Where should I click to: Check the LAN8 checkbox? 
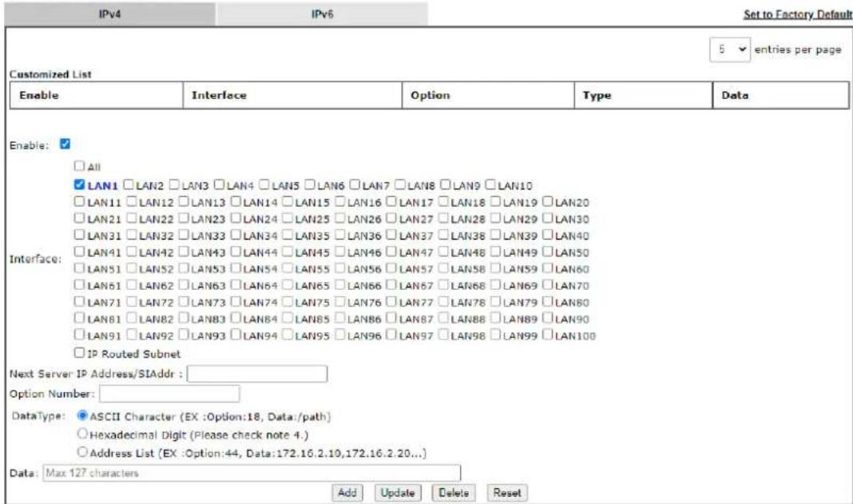(400, 185)
